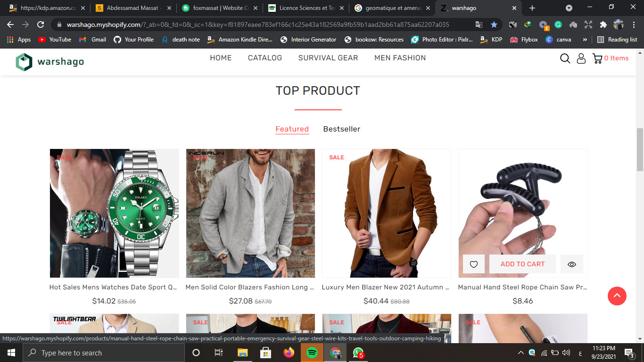Quick view the chain saw eye icon
The height and width of the screenshot is (362, 644).
(x=572, y=264)
